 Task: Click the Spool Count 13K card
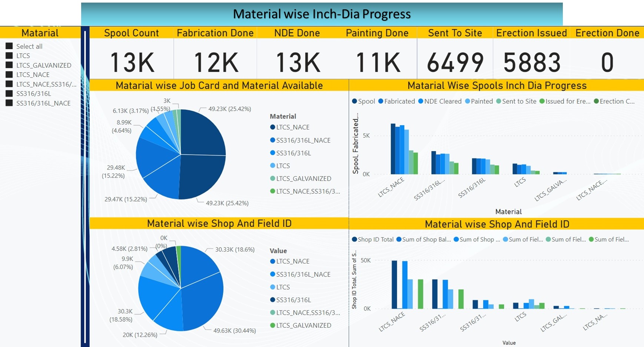tap(132, 62)
